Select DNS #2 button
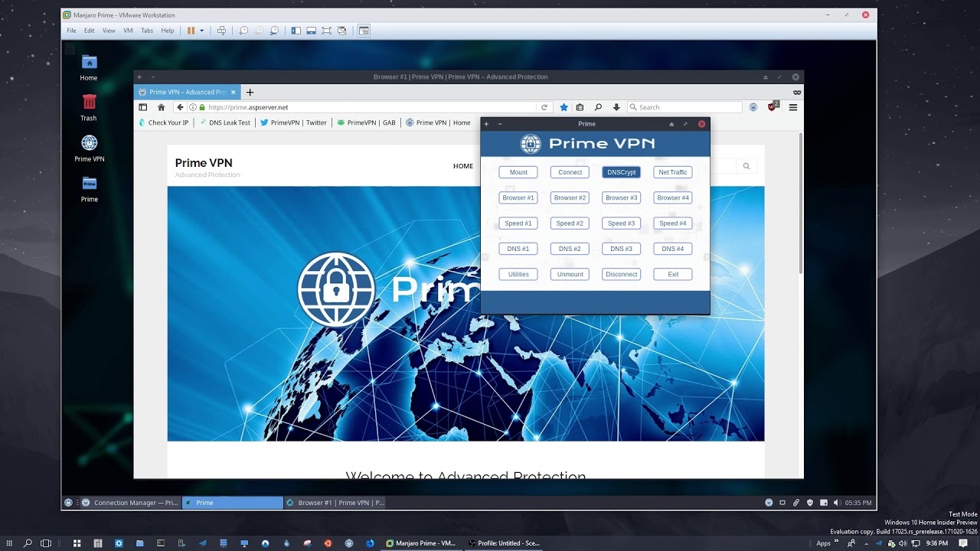The width and height of the screenshot is (980, 551). pyautogui.click(x=570, y=249)
